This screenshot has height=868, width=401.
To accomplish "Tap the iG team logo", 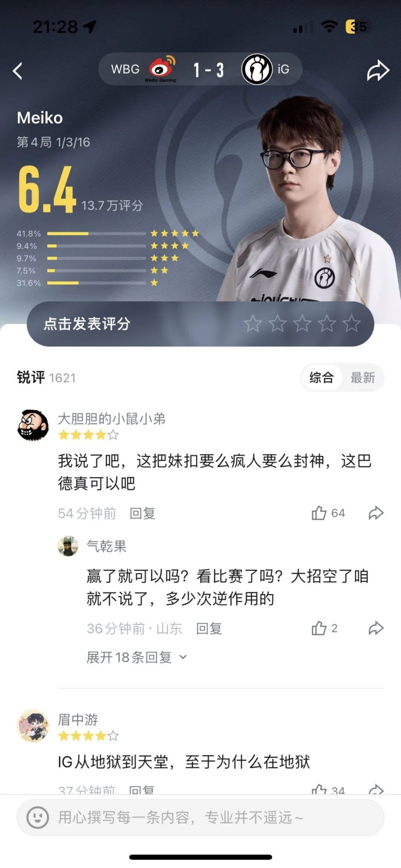I will [257, 69].
